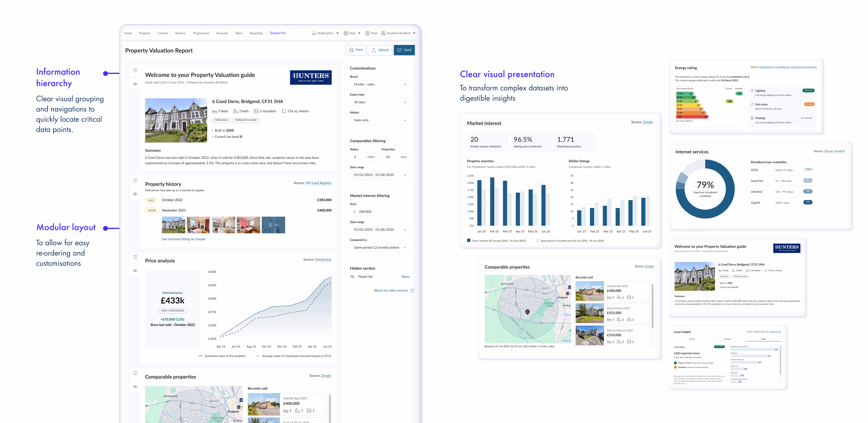Click the Send button
This screenshot has width=868, height=423.
404,50
